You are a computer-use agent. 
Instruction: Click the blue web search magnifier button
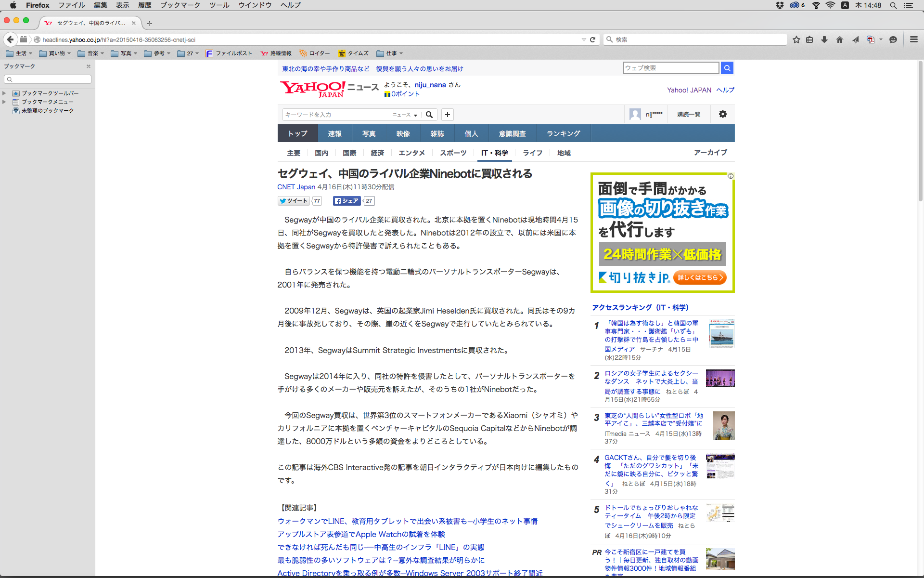[x=727, y=68]
